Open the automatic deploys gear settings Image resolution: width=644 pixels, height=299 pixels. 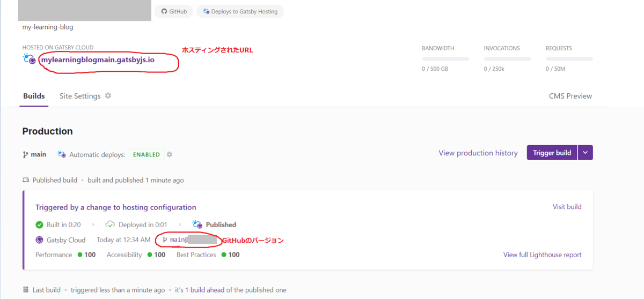(170, 154)
